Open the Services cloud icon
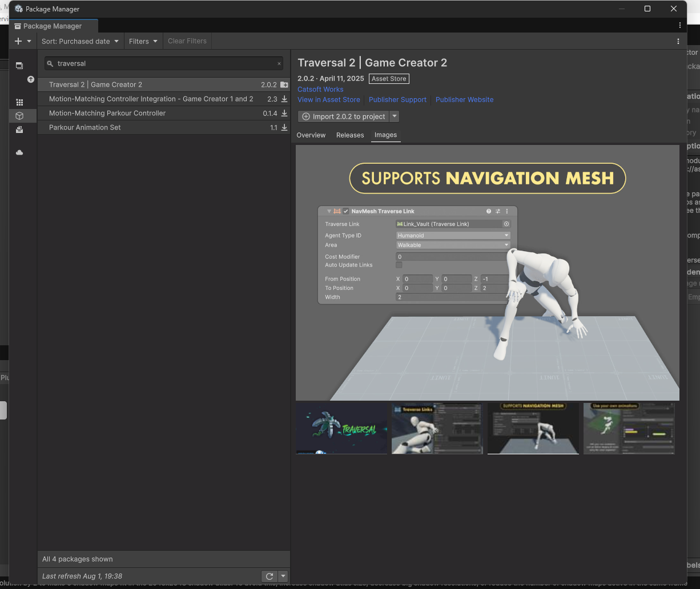 tap(19, 152)
